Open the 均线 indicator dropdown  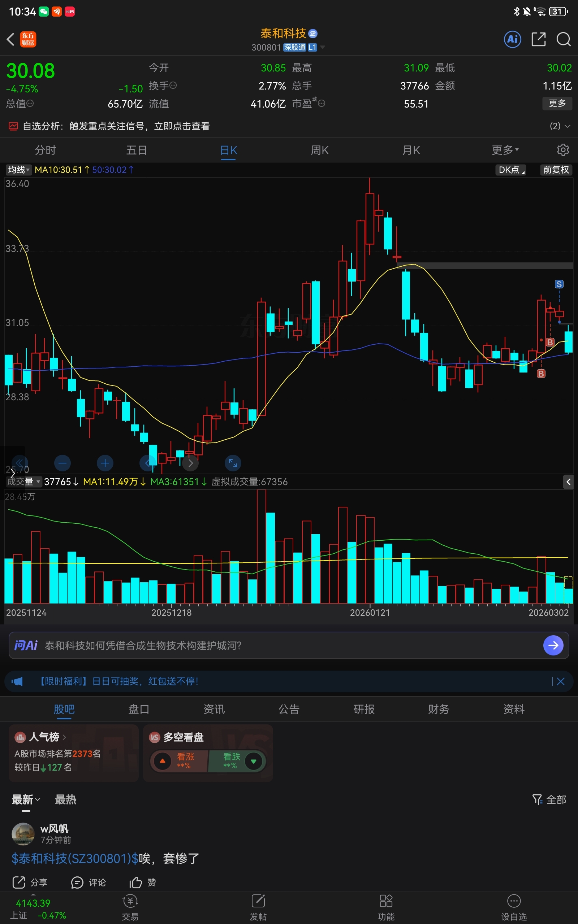(18, 170)
